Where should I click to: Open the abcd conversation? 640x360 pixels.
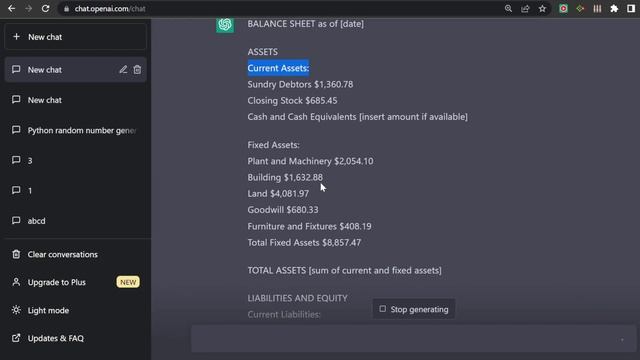click(76, 221)
